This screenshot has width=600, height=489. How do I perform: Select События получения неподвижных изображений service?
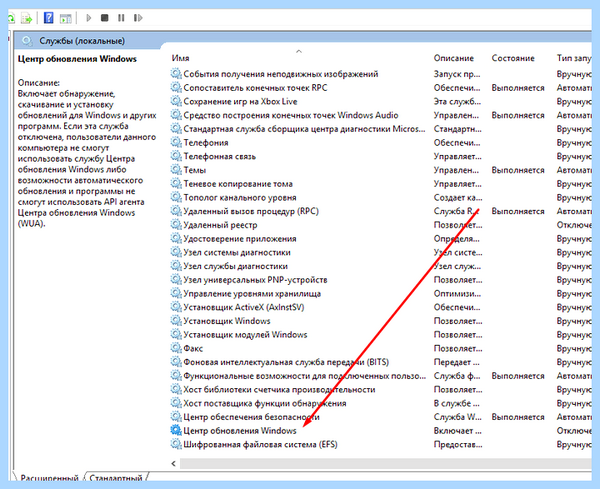[x=280, y=74]
